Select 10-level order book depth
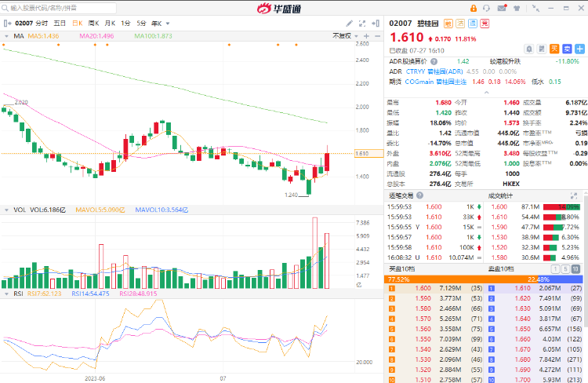 pyautogui.click(x=575, y=269)
